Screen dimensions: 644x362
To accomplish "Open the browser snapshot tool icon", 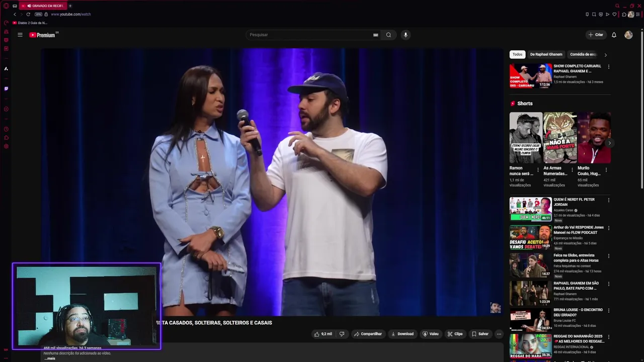I will click(x=594, y=14).
